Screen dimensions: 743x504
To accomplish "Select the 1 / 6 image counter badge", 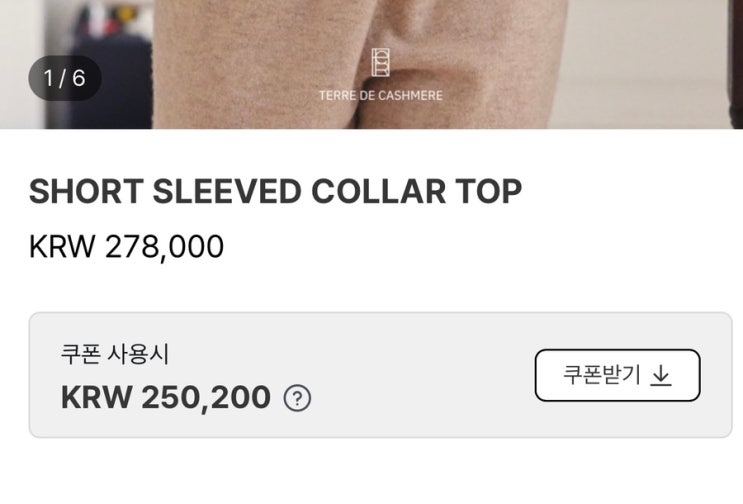I will [x=65, y=78].
